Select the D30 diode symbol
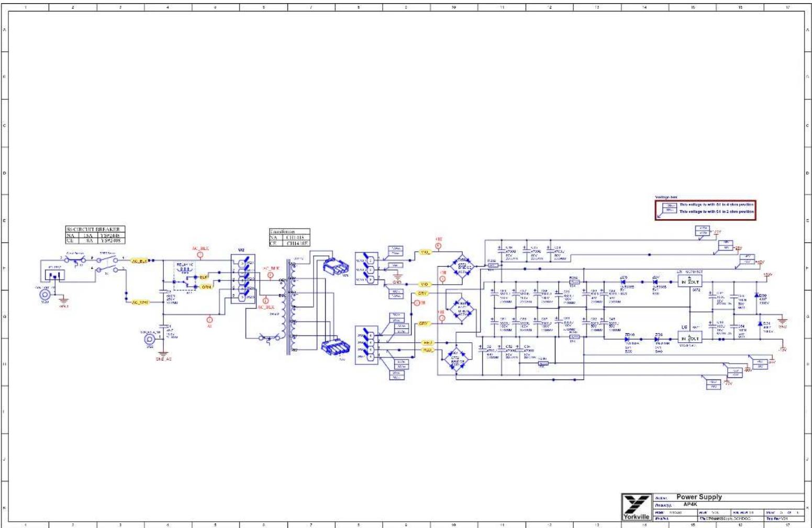This screenshot has width=812, height=528. 757,295
